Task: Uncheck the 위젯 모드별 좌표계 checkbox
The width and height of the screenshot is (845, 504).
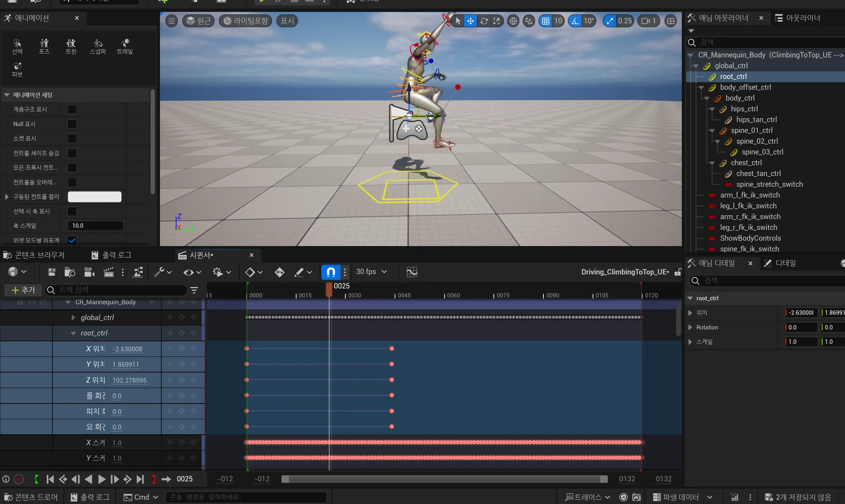Action: pos(72,240)
